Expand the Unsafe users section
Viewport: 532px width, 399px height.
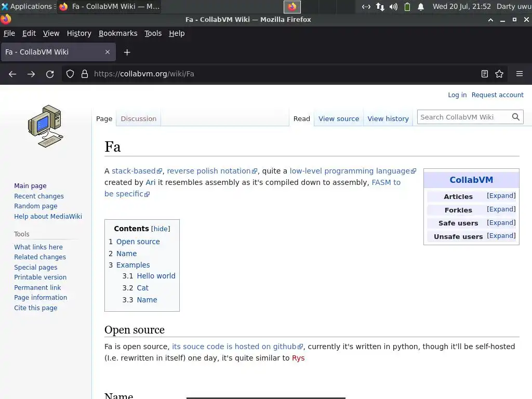point(501,236)
